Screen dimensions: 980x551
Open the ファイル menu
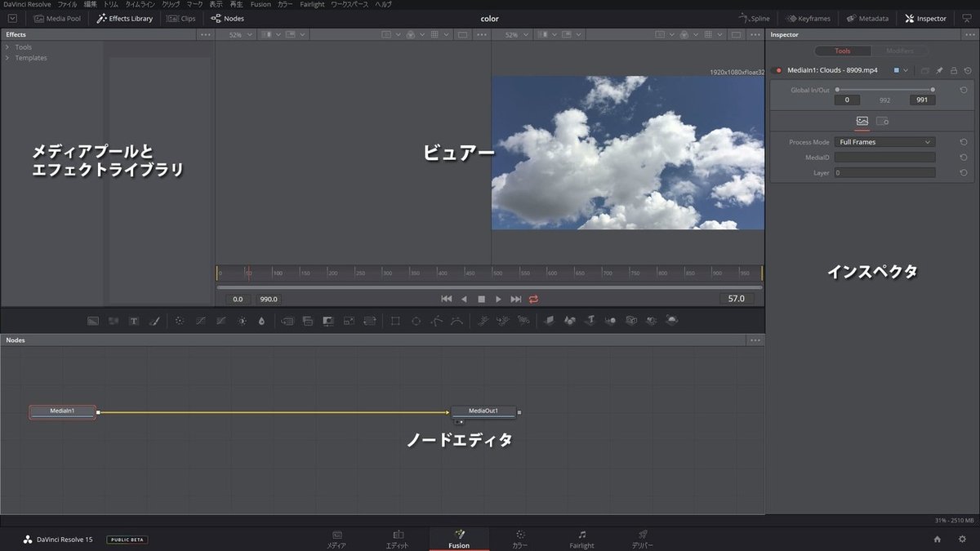pyautogui.click(x=67, y=4)
